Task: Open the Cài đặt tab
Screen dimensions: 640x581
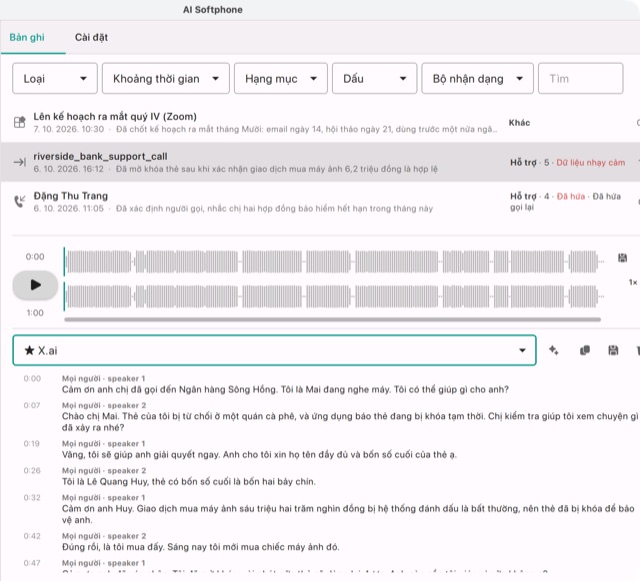Action: click(91, 38)
